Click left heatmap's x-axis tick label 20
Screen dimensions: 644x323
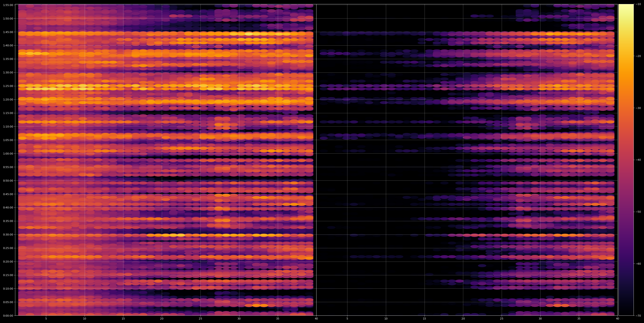[162, 319]
